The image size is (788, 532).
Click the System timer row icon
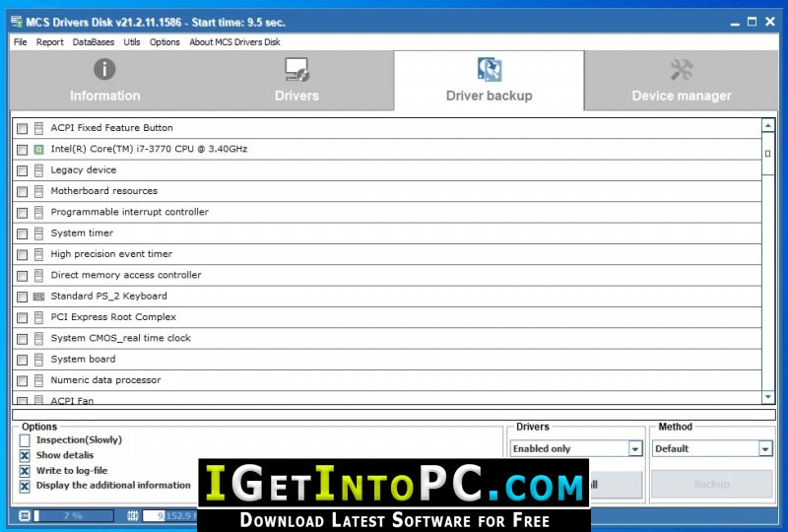pyautogui.click(x=38, y=233)
